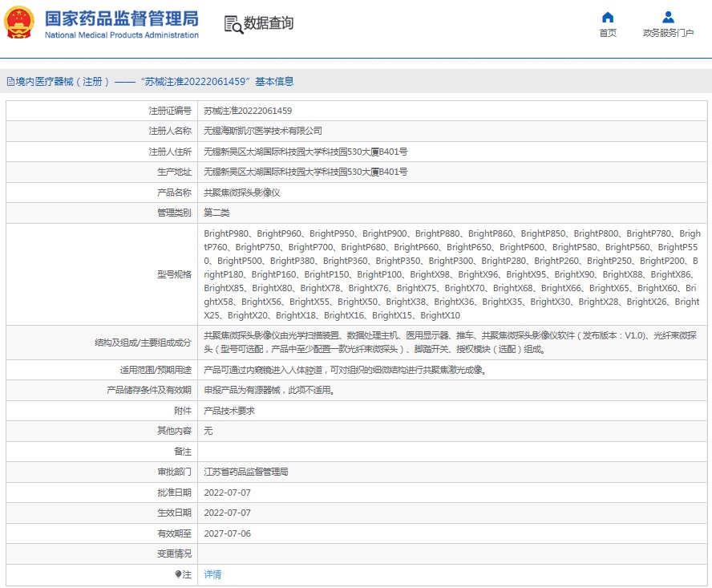
Task: Click 第二类 management category value
Action: [x=216, y=213]
